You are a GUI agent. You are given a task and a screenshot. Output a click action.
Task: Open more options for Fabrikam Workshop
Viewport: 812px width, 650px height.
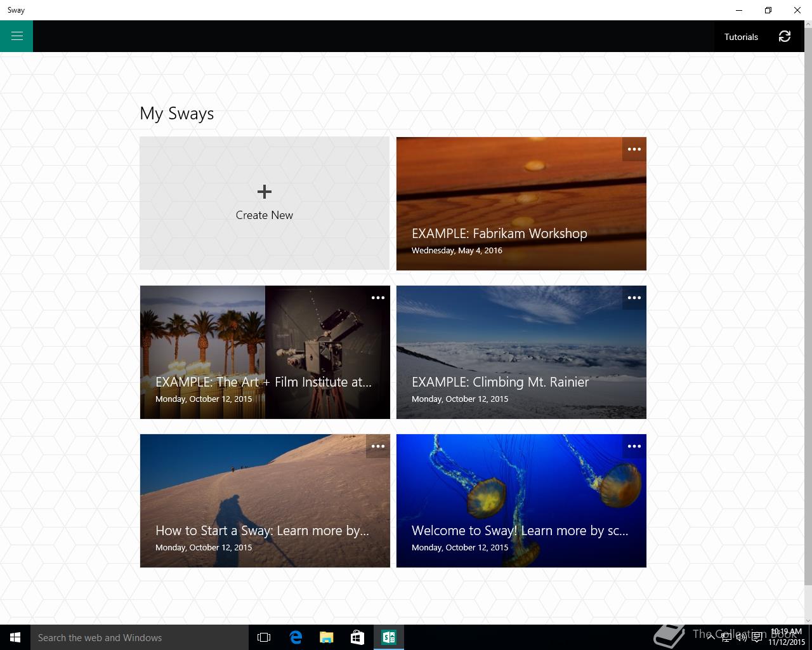point(634,149)
